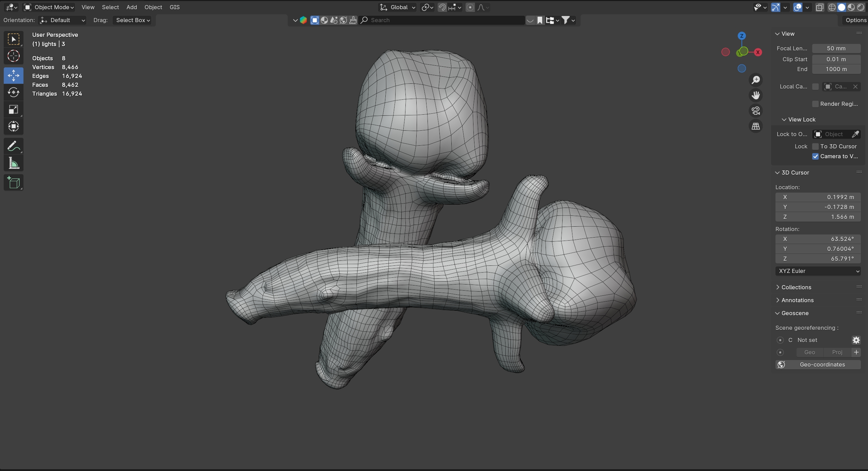Uncheck Camera to View lock option

tap(815, 156)
